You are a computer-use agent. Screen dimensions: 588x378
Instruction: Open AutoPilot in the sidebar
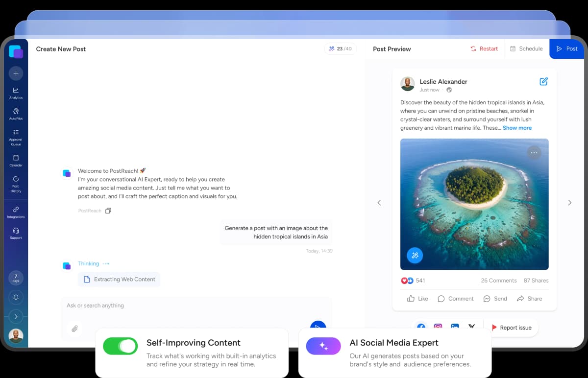[x=16, y=114]
